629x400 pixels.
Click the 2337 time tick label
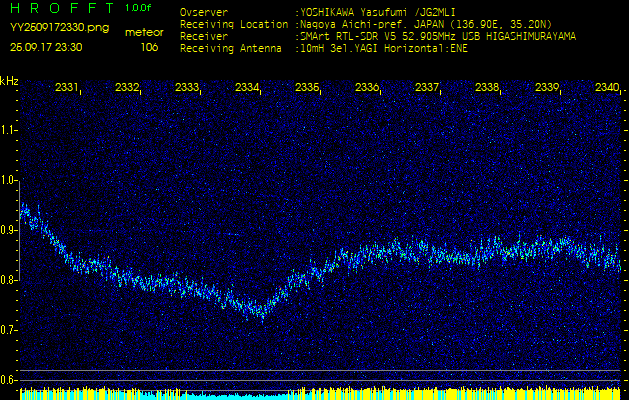coord(427,88)
